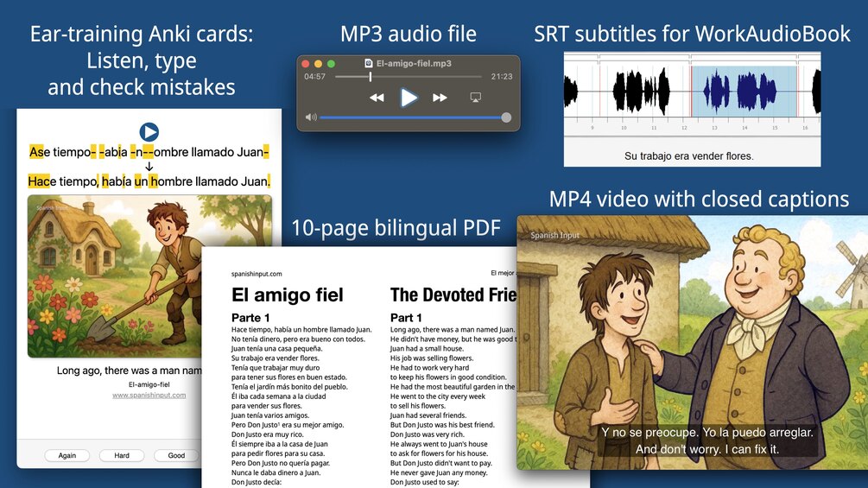Click the total duration 21:23
868x488 pixels.
[x=502, y=77]
